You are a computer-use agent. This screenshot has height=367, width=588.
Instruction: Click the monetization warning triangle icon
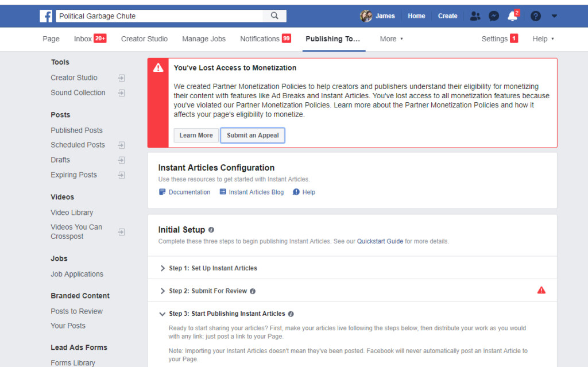[x=158, y=68]
